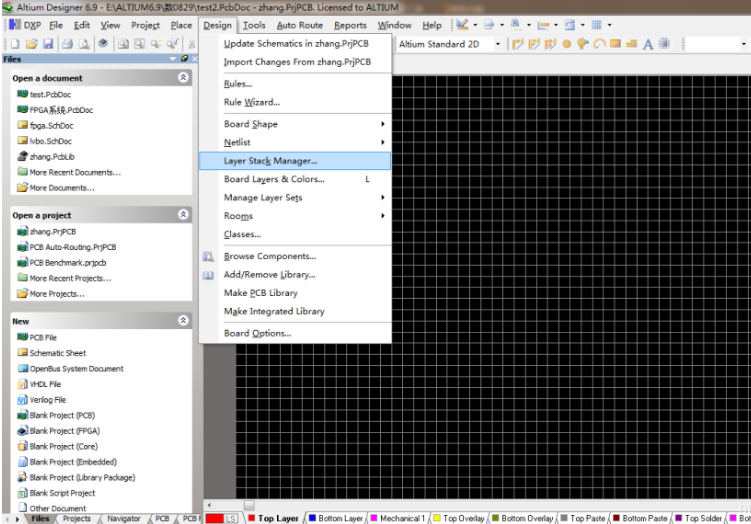Expand the Netlist submenu arrow

[383, 142]
